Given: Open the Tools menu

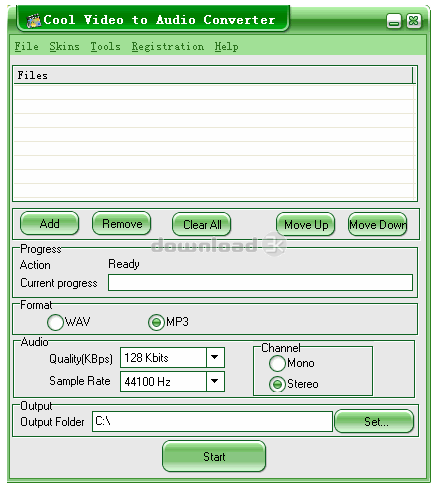Looking at the screenshot, I should tap(105, 47).
